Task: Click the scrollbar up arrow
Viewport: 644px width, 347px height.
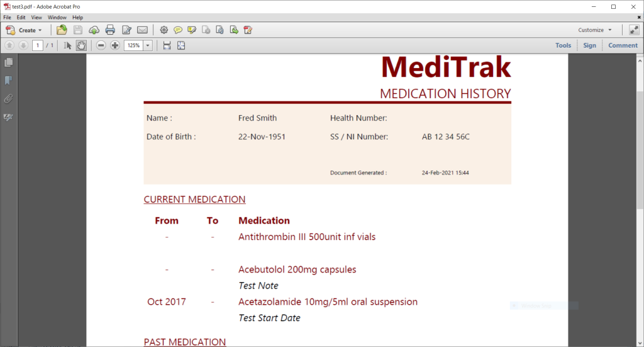Action: point(640,60)
